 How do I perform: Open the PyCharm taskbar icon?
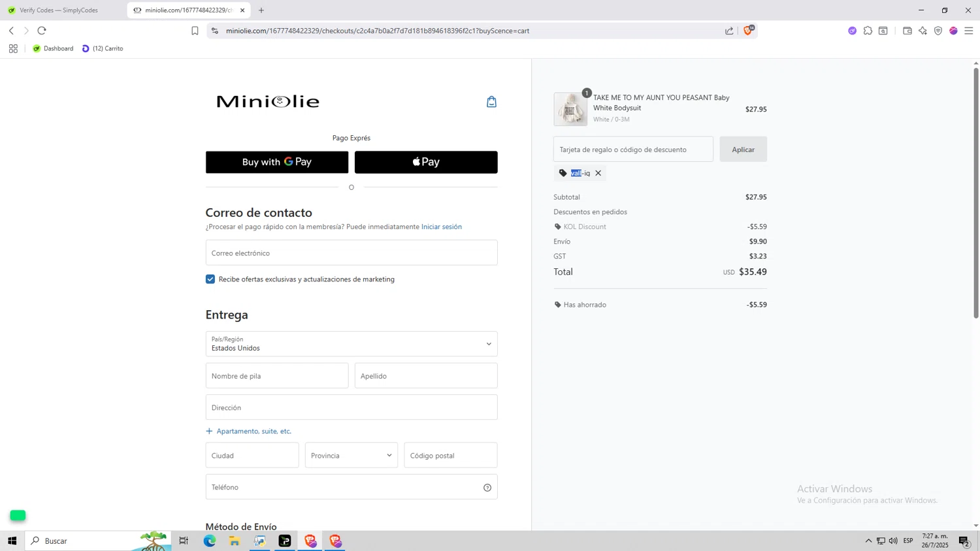pos(285,541)
